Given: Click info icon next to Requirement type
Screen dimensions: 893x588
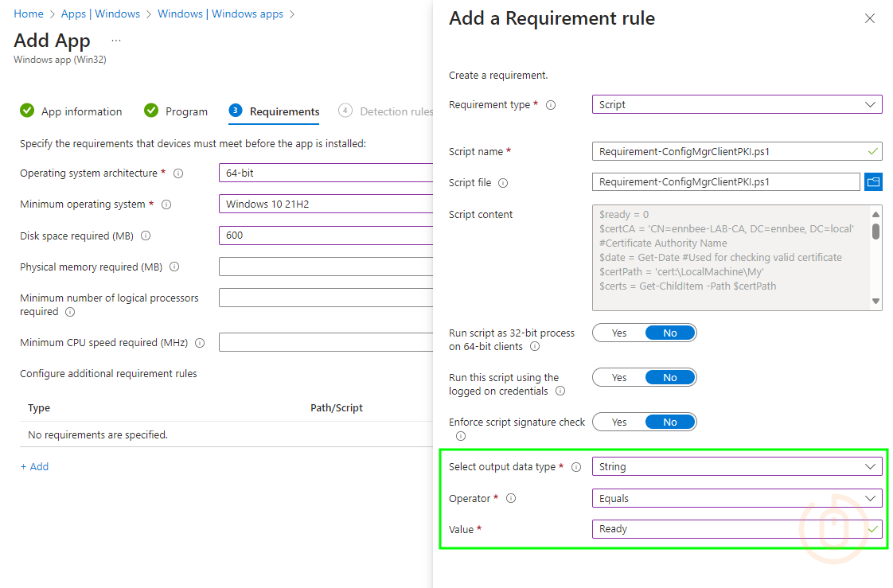Looking at the screenshot, I should (x=551, y=105).
